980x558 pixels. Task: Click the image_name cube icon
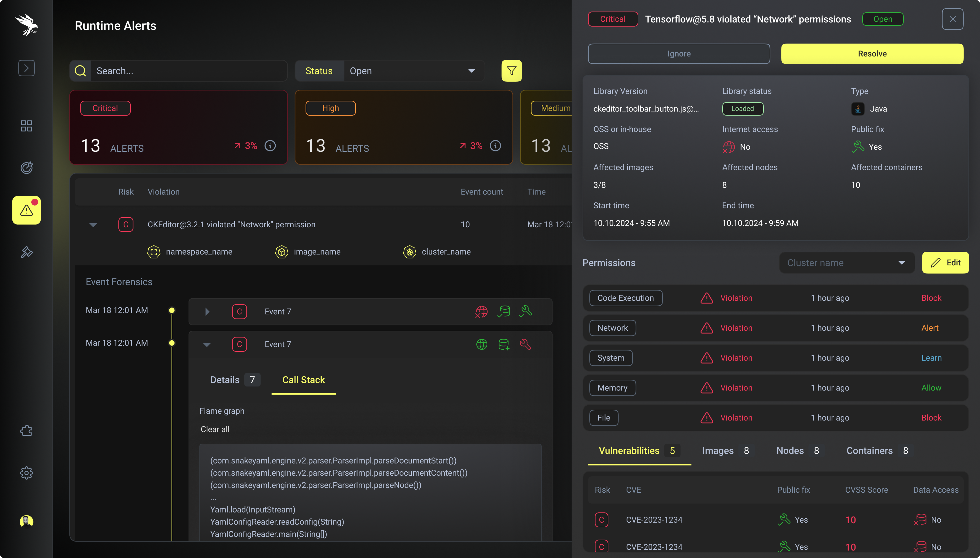282,252
